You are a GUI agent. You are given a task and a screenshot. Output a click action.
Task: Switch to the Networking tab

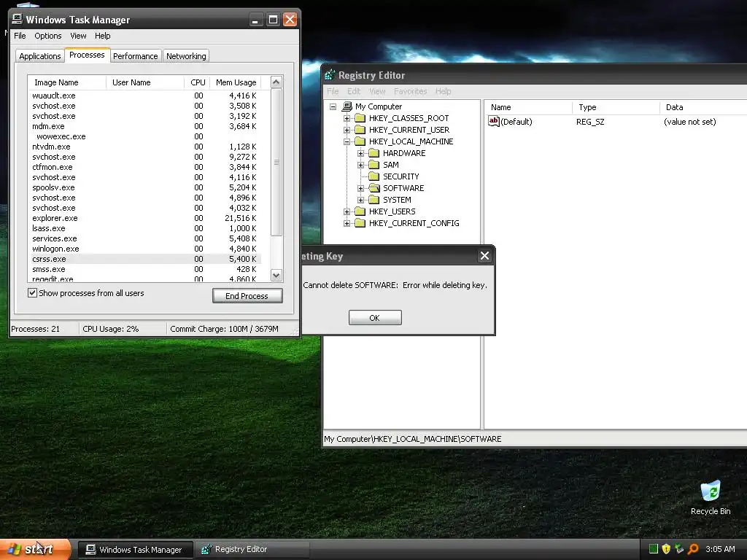(186, 56)
